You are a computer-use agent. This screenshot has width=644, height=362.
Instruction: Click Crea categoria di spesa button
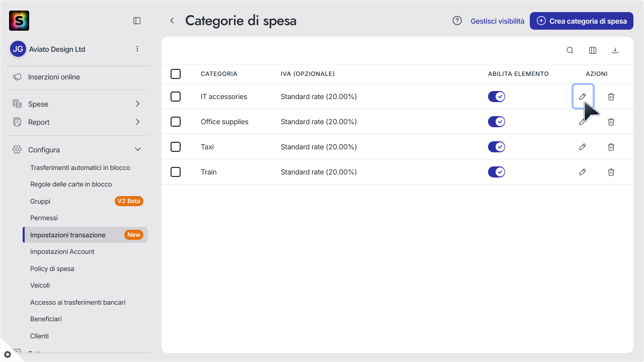coord(582,21)
